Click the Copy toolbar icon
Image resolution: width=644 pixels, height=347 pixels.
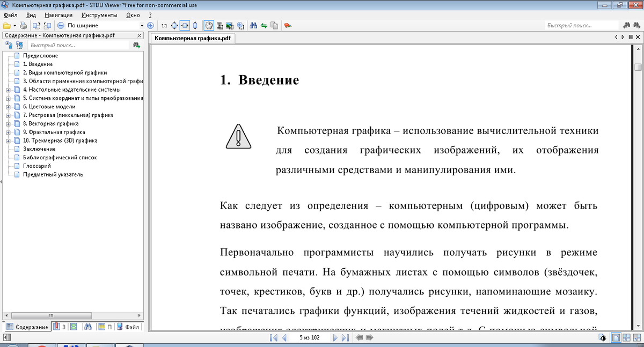point(275,25)
